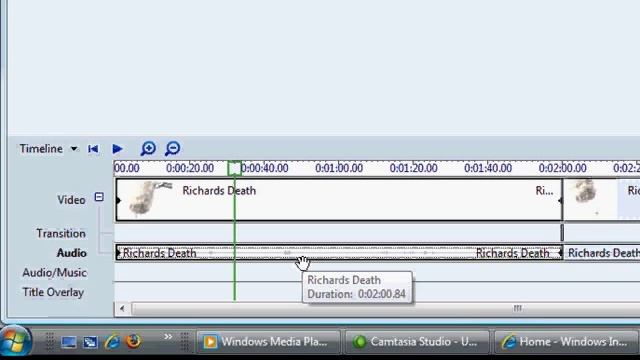Rewind the timeline to start

coord(93,149)
